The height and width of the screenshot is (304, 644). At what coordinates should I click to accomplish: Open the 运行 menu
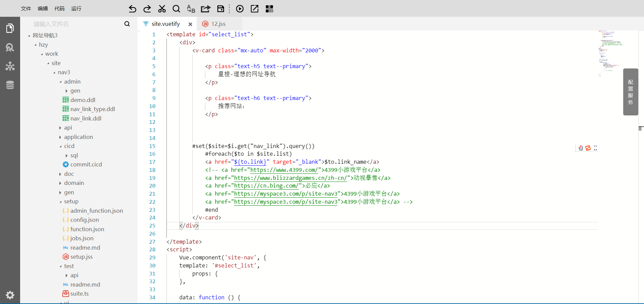76,8
